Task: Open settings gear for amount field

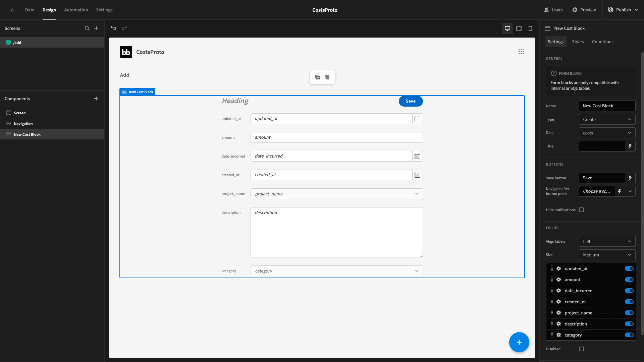Action: (559, 280)
